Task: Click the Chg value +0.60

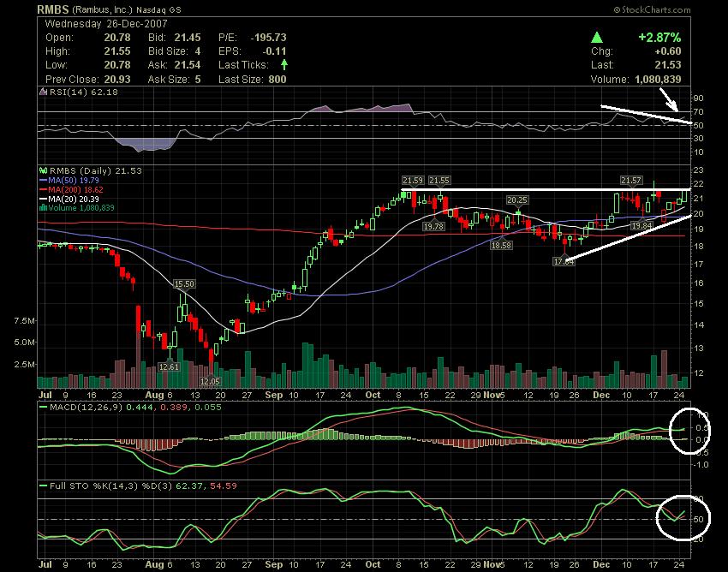Action: pos(666,51)
